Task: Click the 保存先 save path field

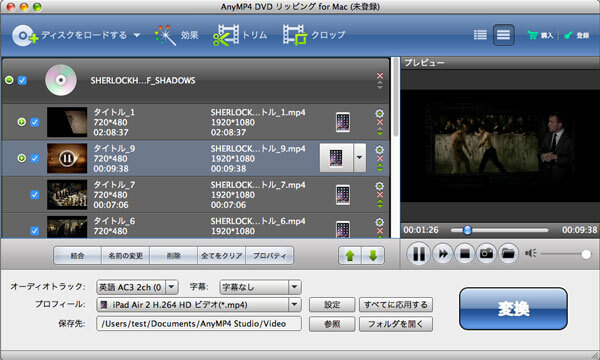Action: [199, 324]
